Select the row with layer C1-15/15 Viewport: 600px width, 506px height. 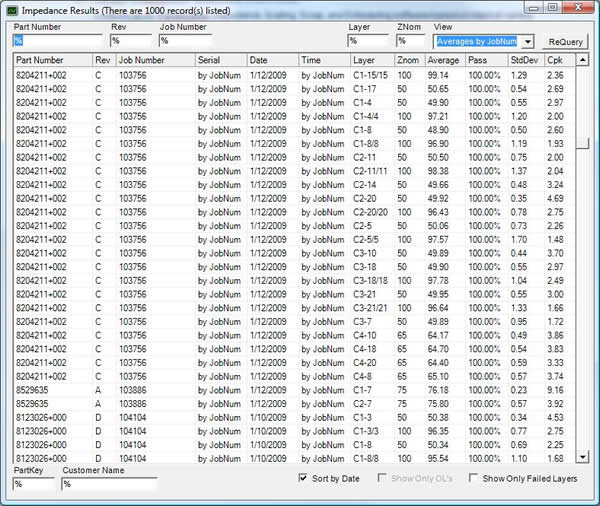tap(294, 75)
